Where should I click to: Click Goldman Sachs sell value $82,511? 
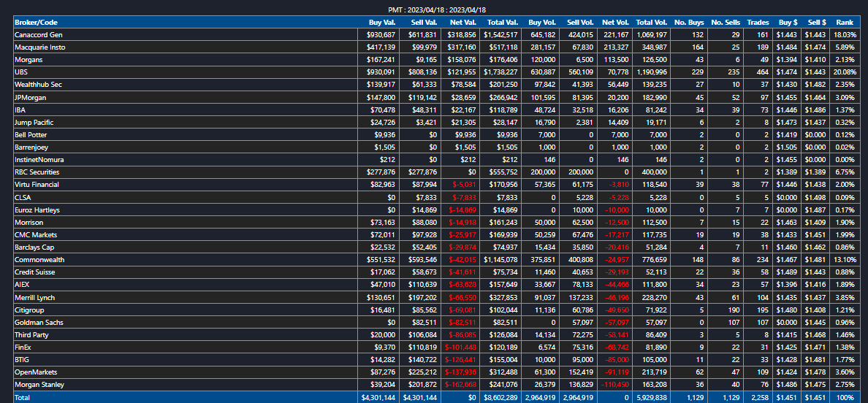coord(424,322)
